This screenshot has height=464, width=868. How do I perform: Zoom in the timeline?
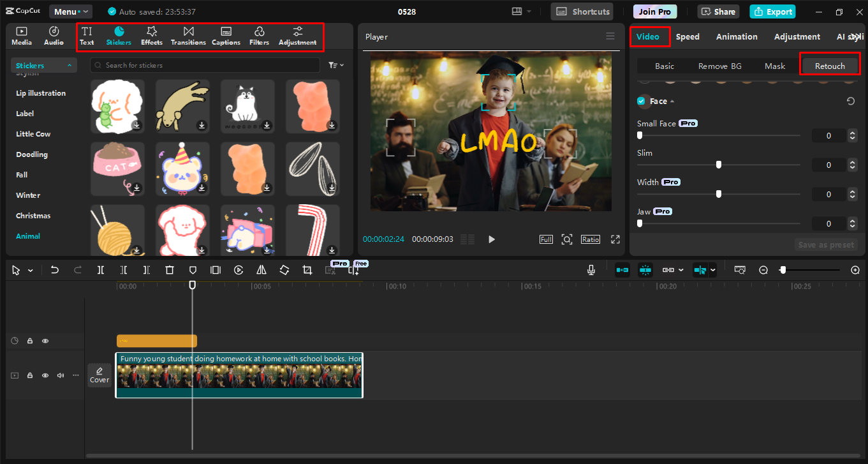(x=855, y=270)
